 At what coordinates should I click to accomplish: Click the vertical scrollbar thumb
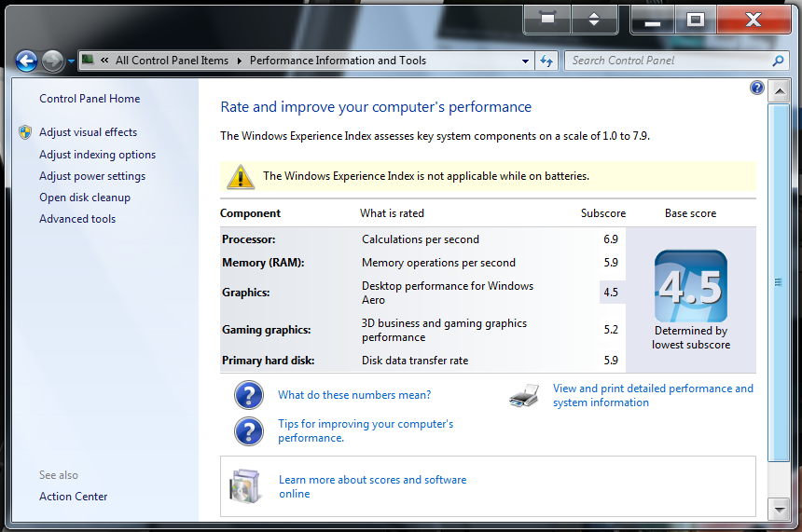[779, 282]
